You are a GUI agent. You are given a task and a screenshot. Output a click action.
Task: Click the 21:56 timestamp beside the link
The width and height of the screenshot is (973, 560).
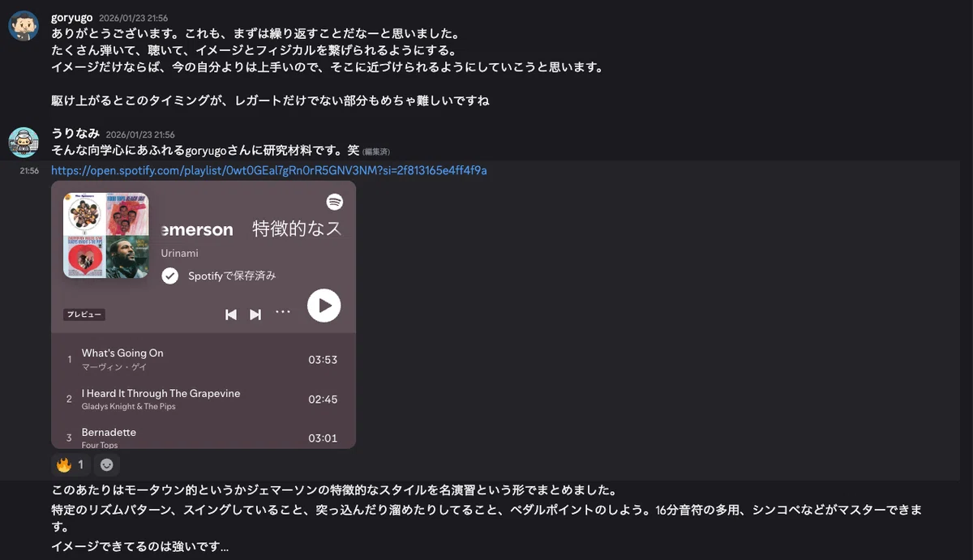click(29, 171)
